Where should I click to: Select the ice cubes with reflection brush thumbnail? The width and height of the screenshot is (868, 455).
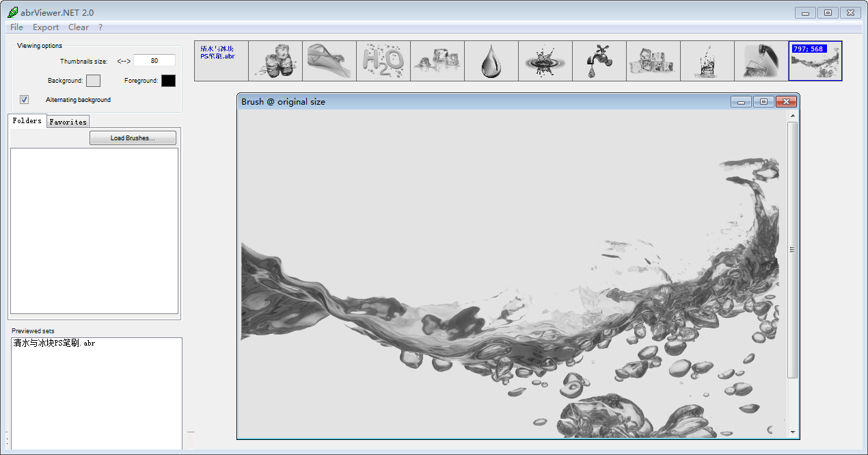click(x=437, y=61)
